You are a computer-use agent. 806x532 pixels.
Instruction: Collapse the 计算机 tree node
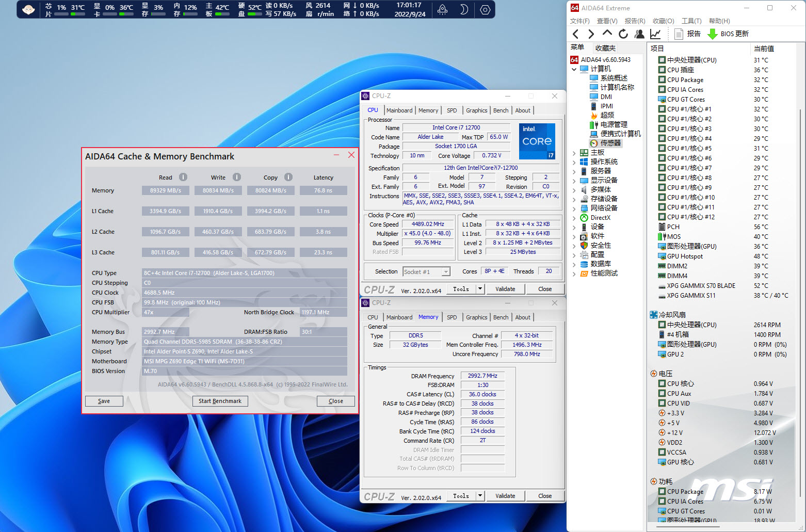pyautogui.click(x=574, y=69)
